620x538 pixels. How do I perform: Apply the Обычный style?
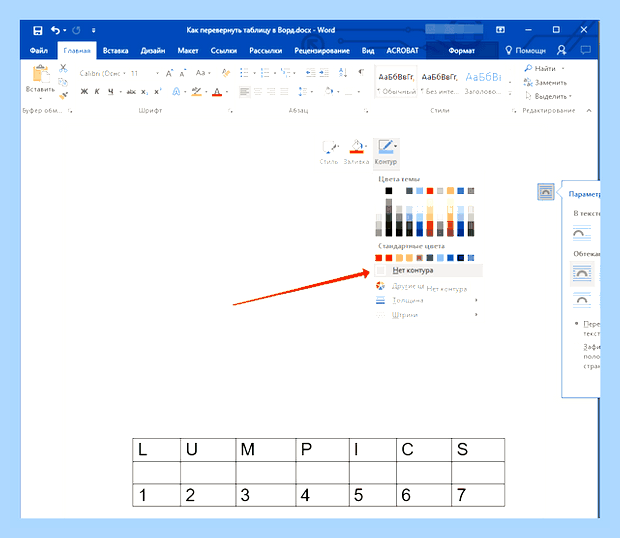coord(396,82)
